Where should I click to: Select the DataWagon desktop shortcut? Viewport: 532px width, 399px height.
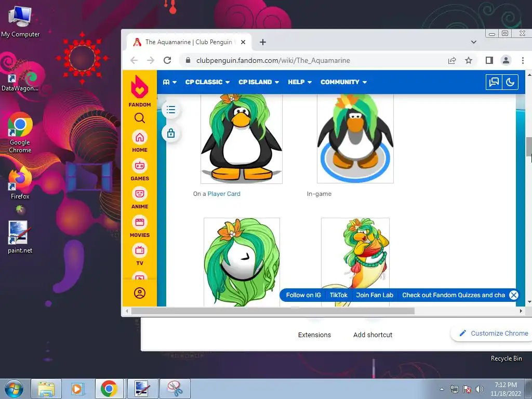tap(20, 80)
